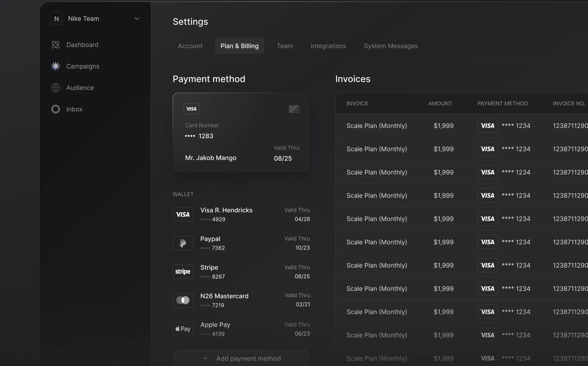The image size is (588, 366).
Task: Click the Visa badge in the ninth invoice row
Action: tap(488, 312)
